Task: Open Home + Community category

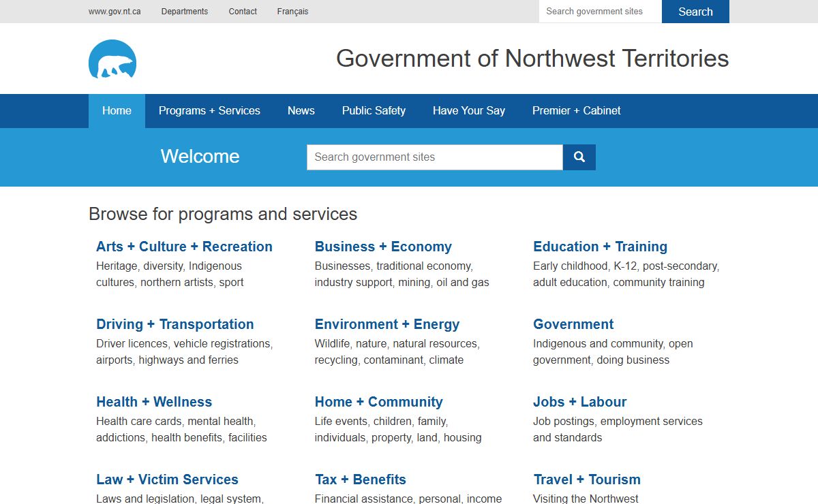Action: 379,402
